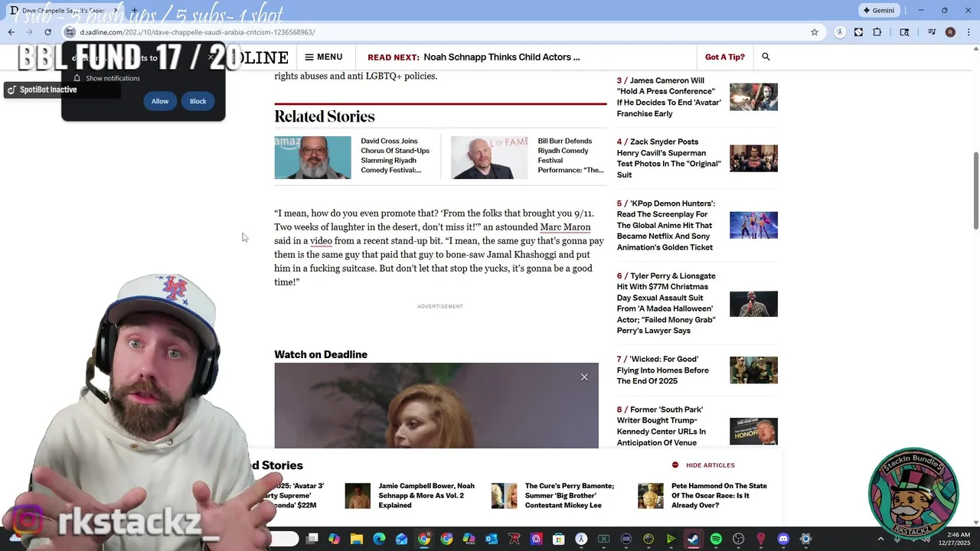Click the page vertical scrollbar thumb
The width and height of the screenshot is (980, 551).
click(x=975, y=190)
